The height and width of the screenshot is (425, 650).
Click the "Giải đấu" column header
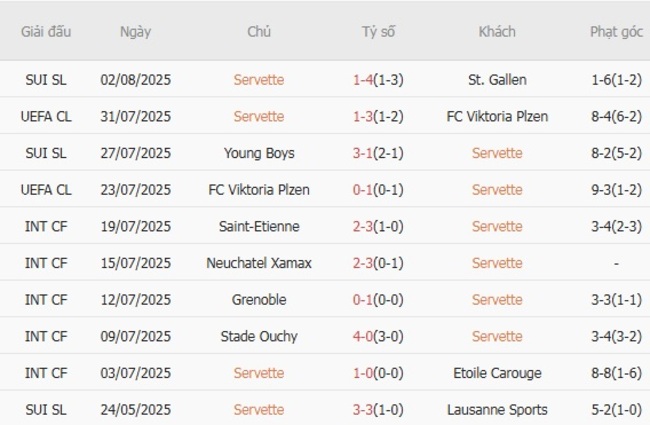click(x=46, y=32)
